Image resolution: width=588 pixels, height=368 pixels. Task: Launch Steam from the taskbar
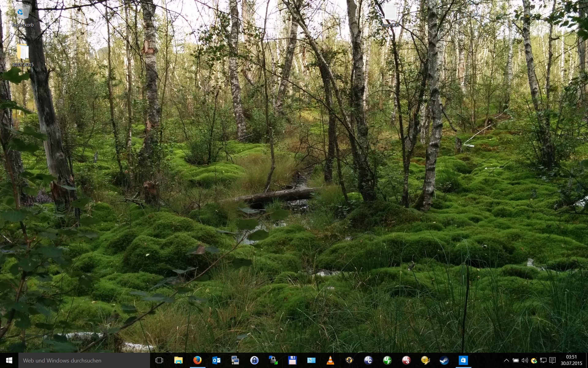pyautogui.click(x=444, y=360)
